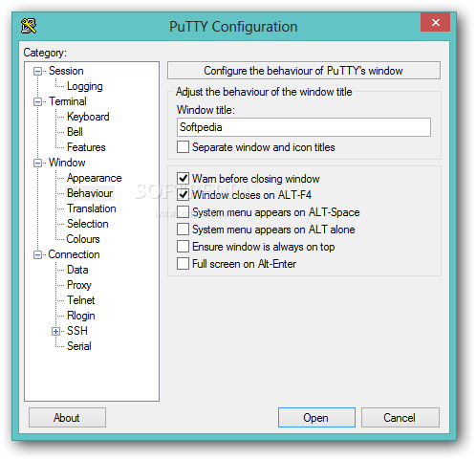This screenshot has height=460, width=476.
Task: Click the PuTTY icon in title bar
Action: 29,26
